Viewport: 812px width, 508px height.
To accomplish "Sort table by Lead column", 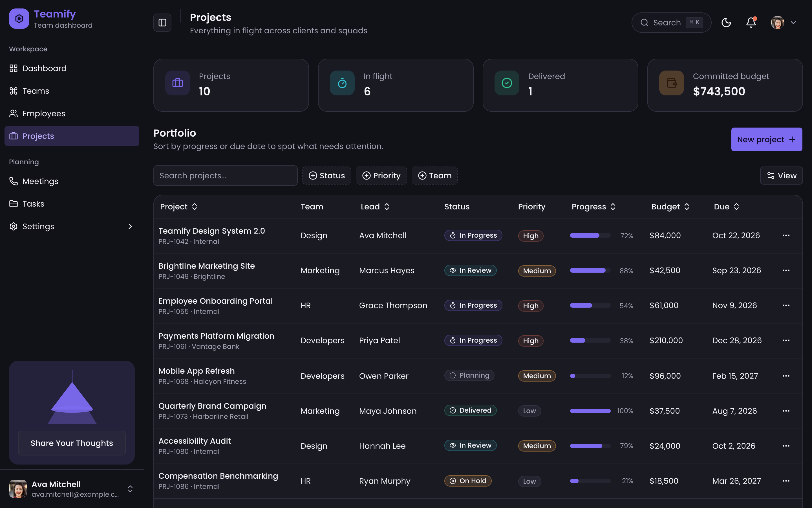I will tap(375, 207).
